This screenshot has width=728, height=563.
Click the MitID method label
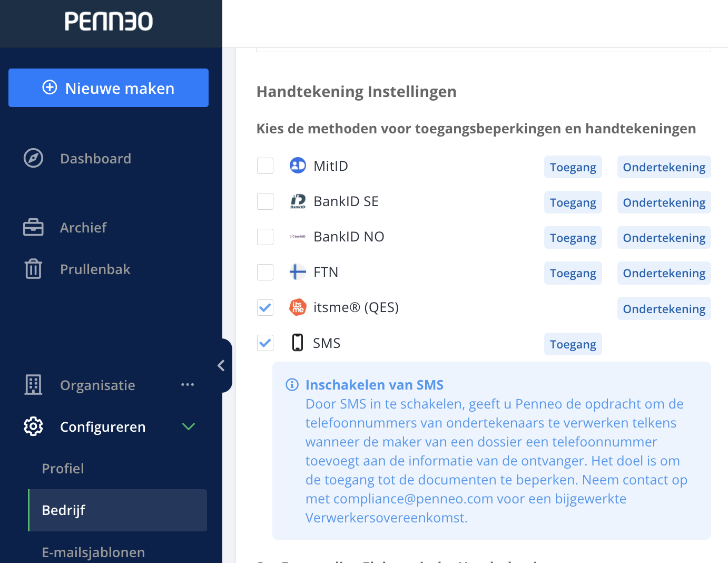(x=331, y=166)
